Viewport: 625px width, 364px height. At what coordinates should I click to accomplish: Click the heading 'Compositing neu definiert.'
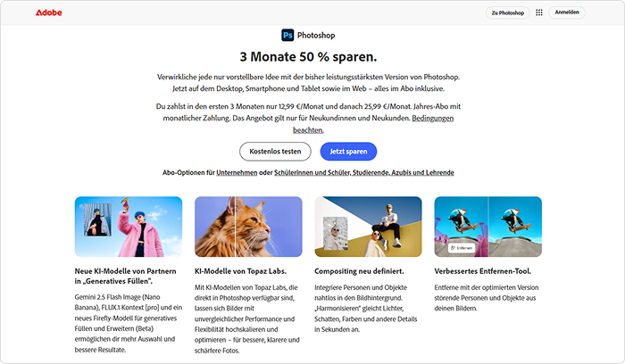(359, 271)
